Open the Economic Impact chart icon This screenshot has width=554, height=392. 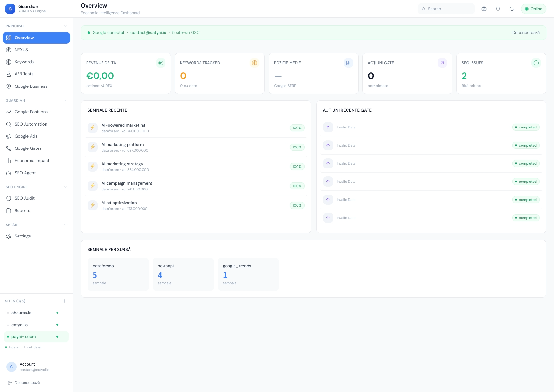[9, 160]
